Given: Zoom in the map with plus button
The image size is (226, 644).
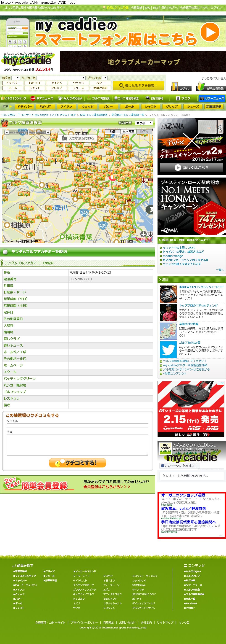Looking at the screenshot, I should (x=48, y=132).
